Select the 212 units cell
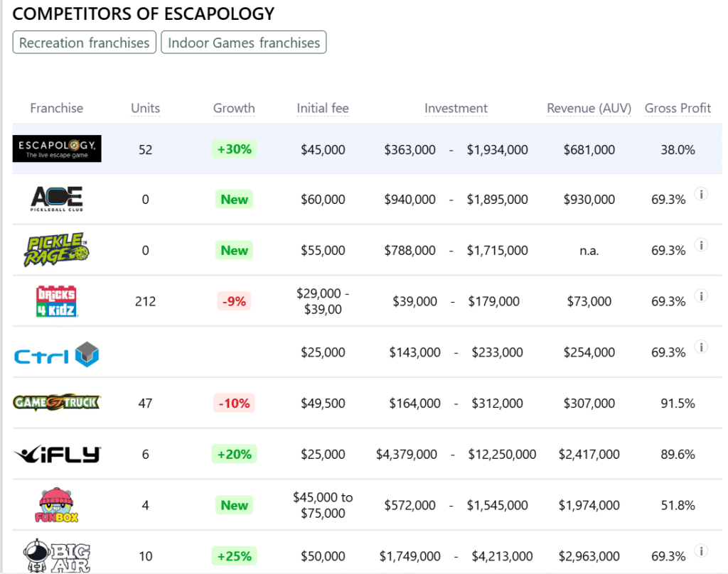Viewport: 728px width, 574px height. [x=145, y=302]
